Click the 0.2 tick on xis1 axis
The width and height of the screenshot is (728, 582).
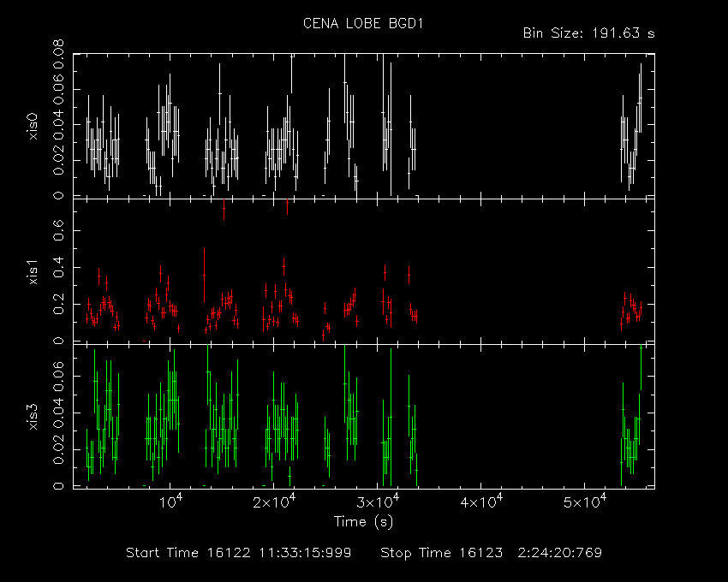point(58,304)
